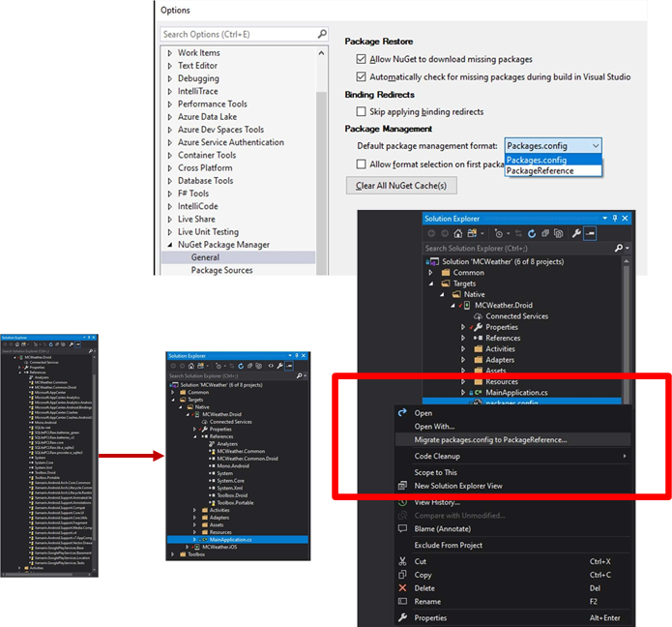Click scroll-up arrow of the large Solution Explorer scrollbar

pyautogui.click(x=627, y=261)
